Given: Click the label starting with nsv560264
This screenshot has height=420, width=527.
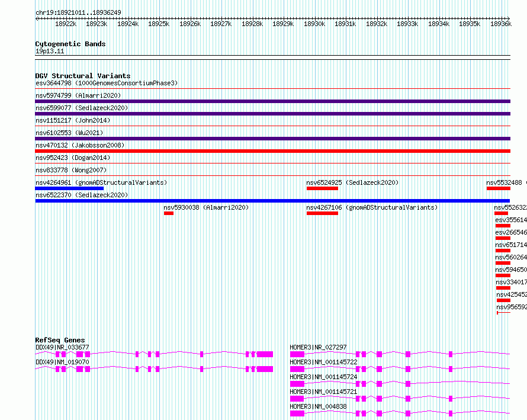Looking at the screenshot, I should 511,257.
